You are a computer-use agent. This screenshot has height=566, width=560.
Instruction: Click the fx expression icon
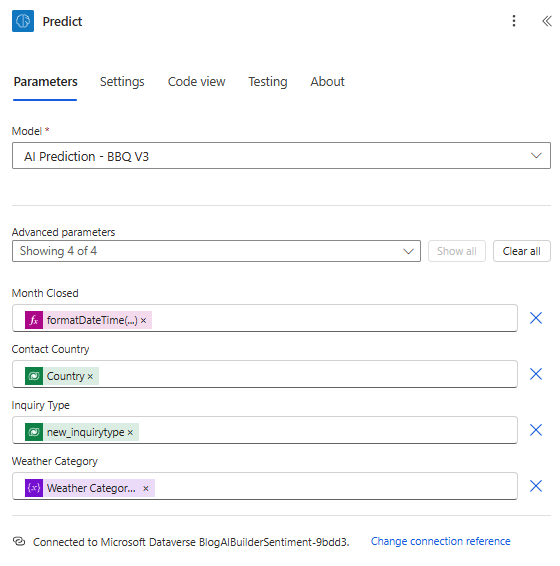(x=34, y=320)
